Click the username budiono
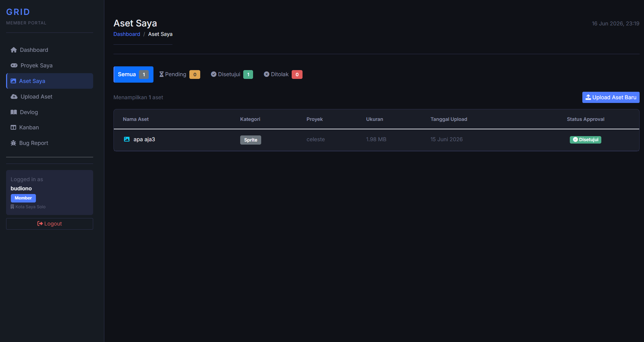Screen dimensions: 644x342 click(x=21, y=188)
